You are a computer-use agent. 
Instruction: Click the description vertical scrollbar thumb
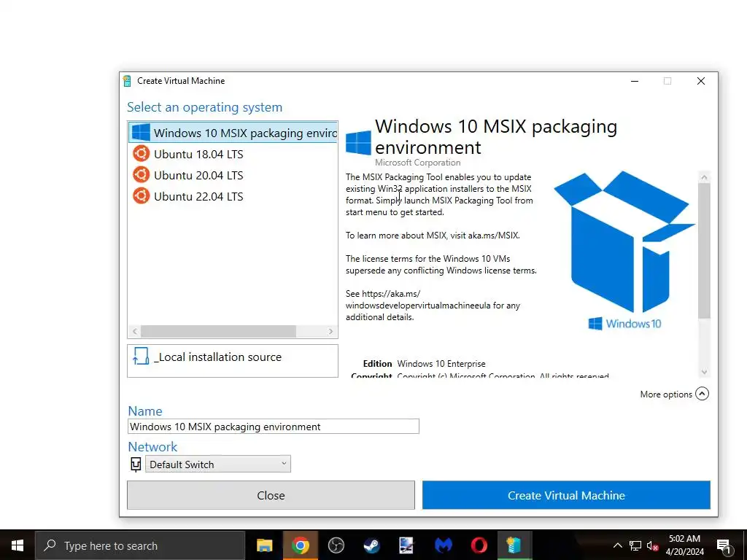[704, 251]
